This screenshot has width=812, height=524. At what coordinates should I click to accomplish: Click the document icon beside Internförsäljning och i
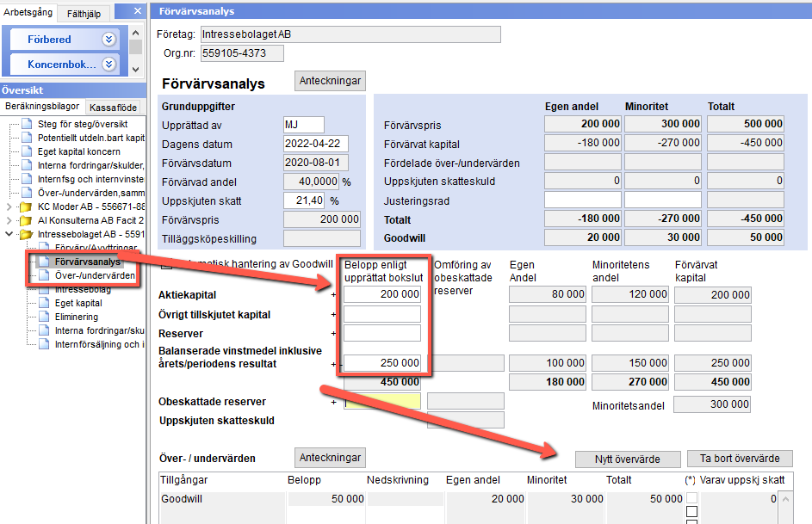tap(45, 344)
